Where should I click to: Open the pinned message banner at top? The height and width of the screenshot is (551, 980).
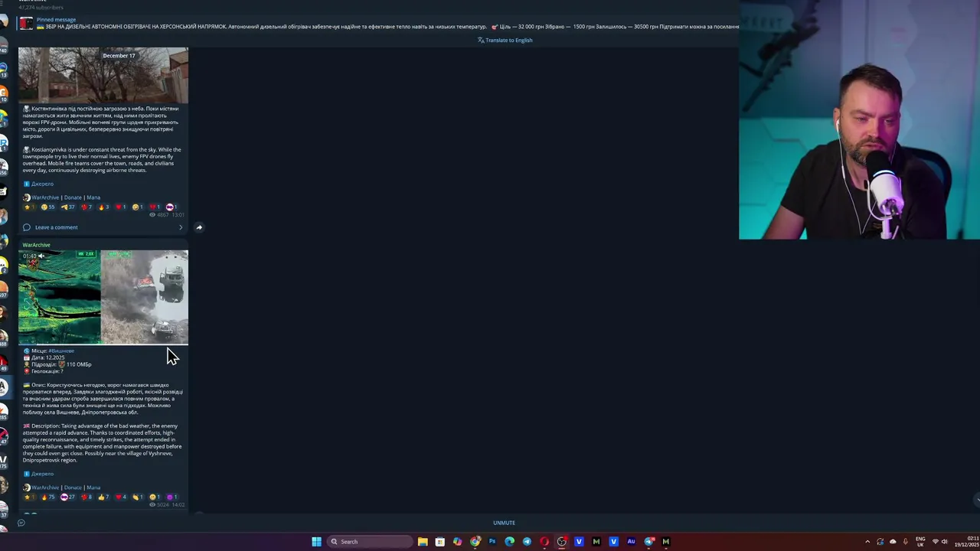[379, 23]
